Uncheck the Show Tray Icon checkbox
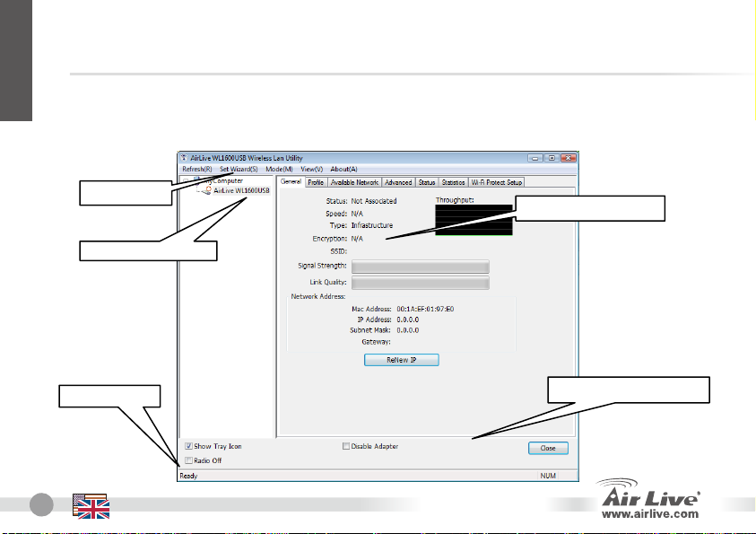 point(188,446)
